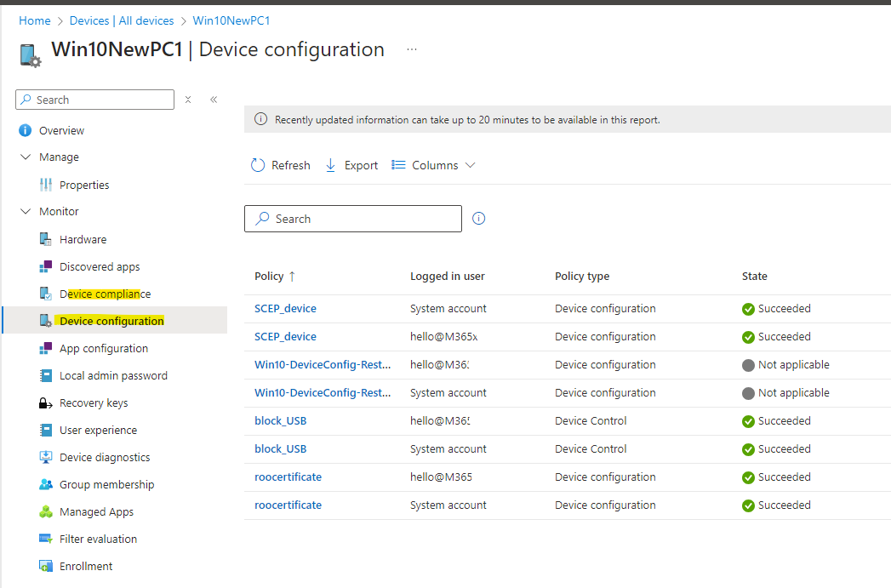Click the Group membership people icon
The height and width of the screenshot is (588, 891).
(46, 484)
